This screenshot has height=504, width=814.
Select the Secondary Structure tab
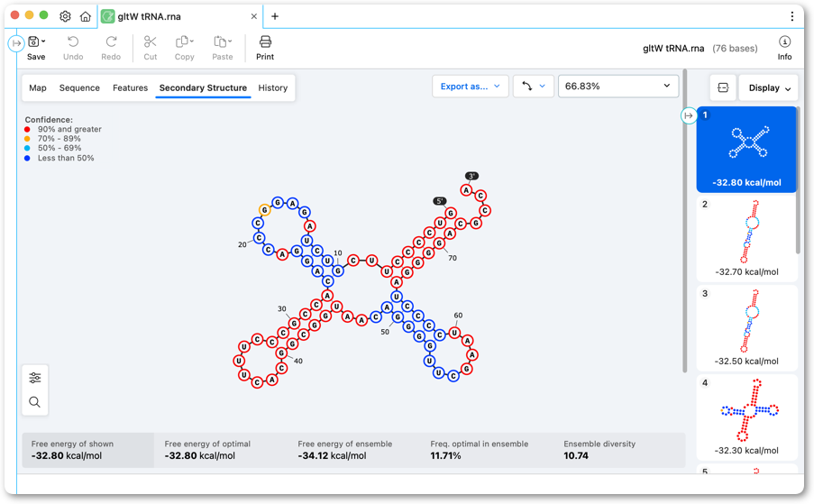(203, 87)
